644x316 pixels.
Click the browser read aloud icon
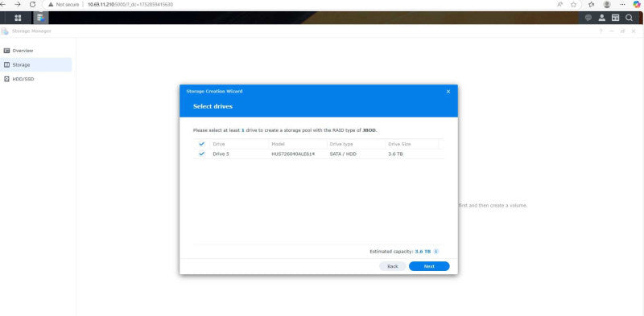[559, 5]
